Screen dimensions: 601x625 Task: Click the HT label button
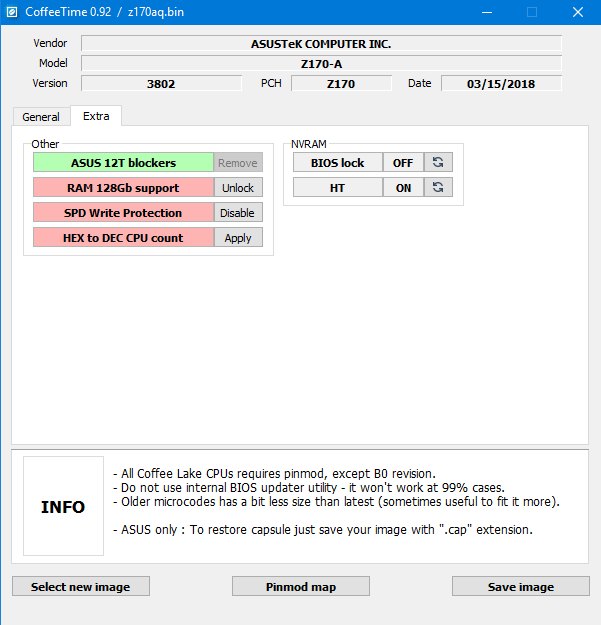coord(338,187)
